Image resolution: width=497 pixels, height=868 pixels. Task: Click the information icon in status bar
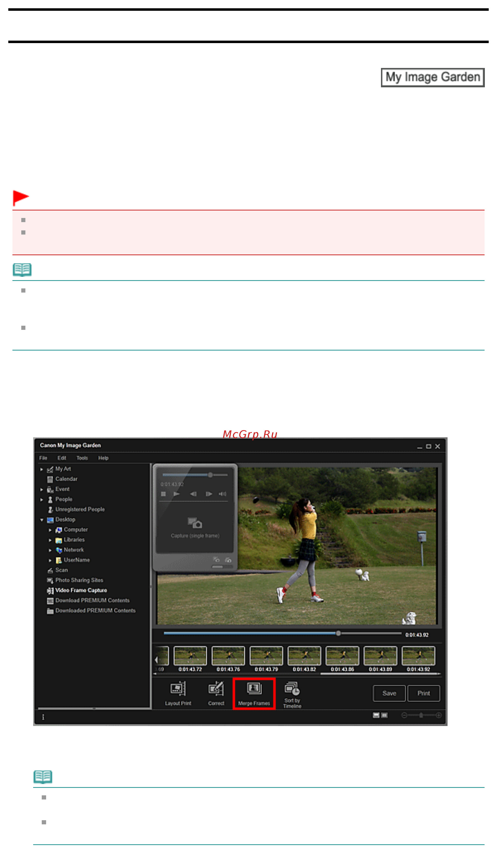click(43, 717)
